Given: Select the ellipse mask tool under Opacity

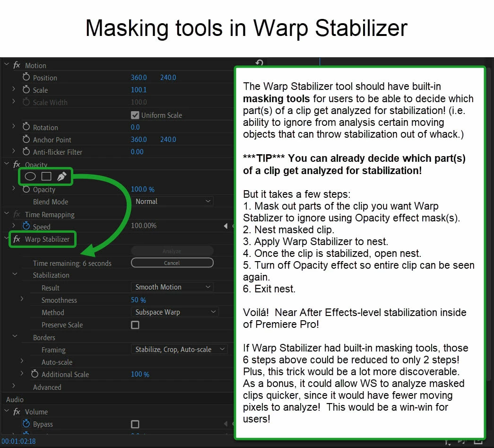Looking at the screenshot, I should [30, 176].
